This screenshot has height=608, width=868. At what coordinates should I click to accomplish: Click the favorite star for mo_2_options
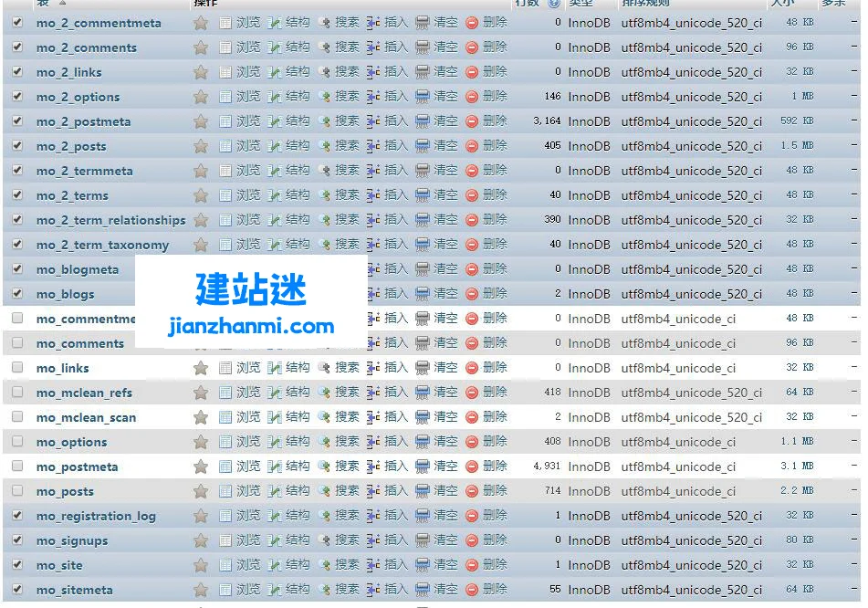coord(201,97)
